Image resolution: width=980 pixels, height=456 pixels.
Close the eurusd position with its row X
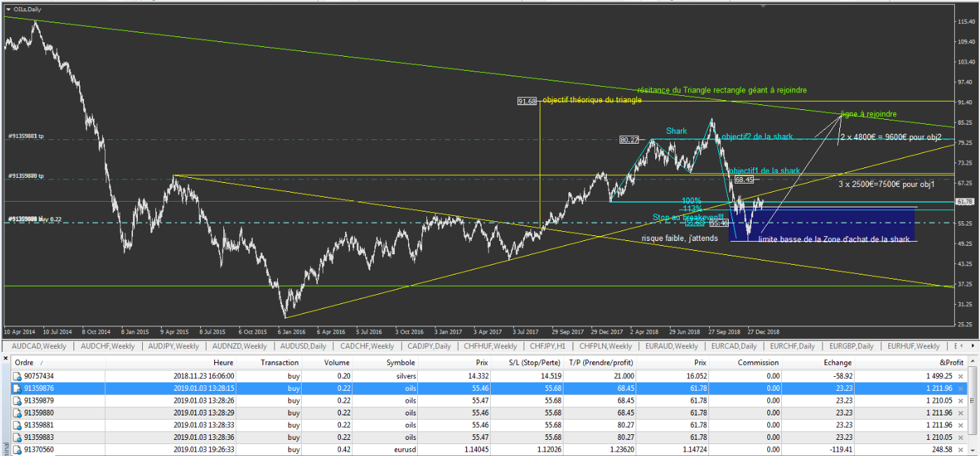click(960, 449)
